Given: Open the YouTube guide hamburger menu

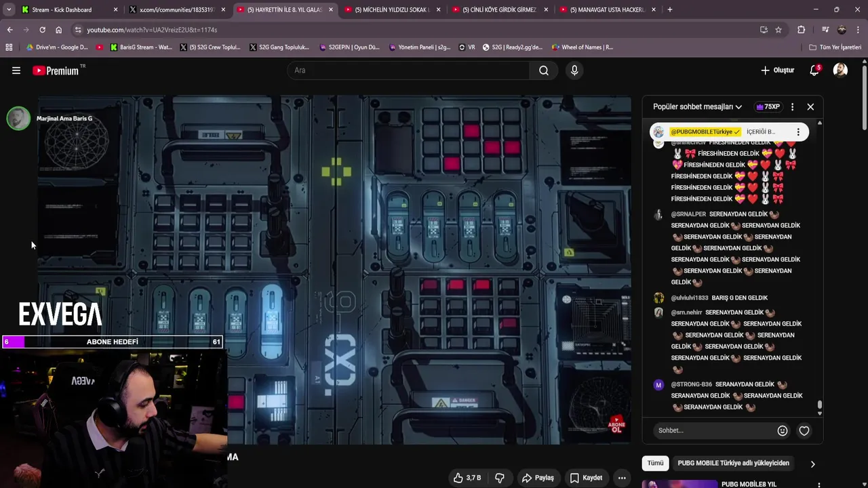Looking at the screenshot, I should pyautogui.click(x=16, y=70).
